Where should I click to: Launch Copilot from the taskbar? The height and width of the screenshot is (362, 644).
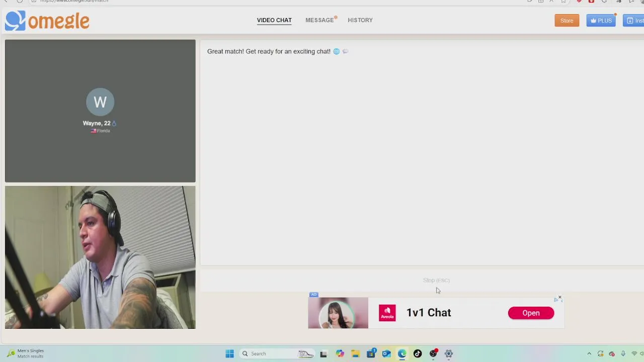tap(340, 353)
